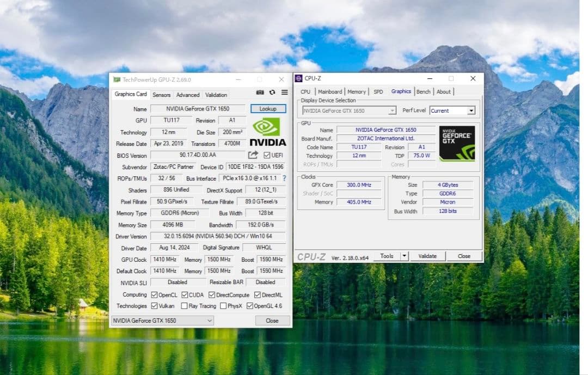Switch to the CPU tab in CPU-Z
The image size is (588, 375).
305,91
